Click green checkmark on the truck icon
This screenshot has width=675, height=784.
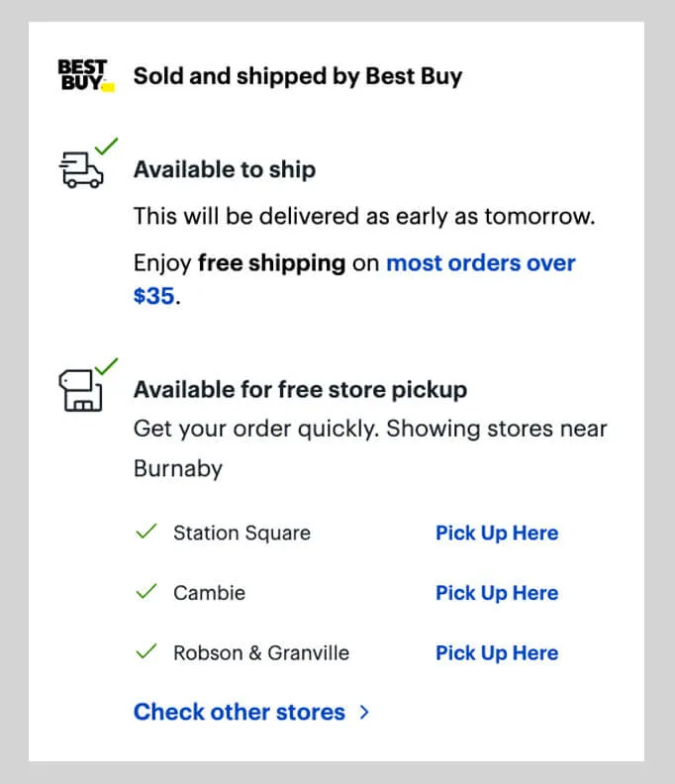click(106, 147)
